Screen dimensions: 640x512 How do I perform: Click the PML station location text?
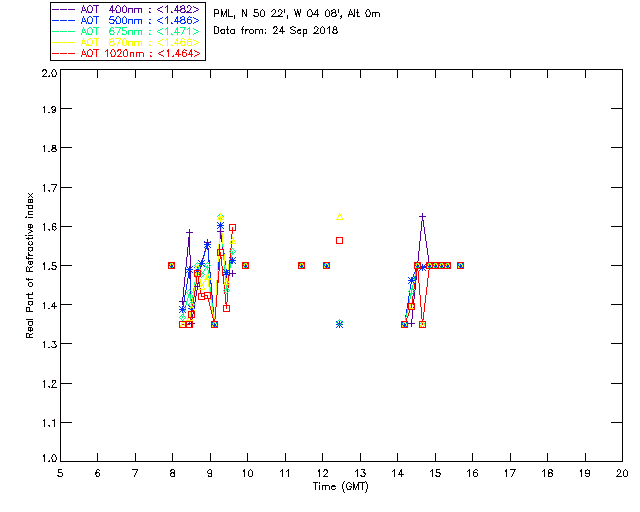coord(297,14)
